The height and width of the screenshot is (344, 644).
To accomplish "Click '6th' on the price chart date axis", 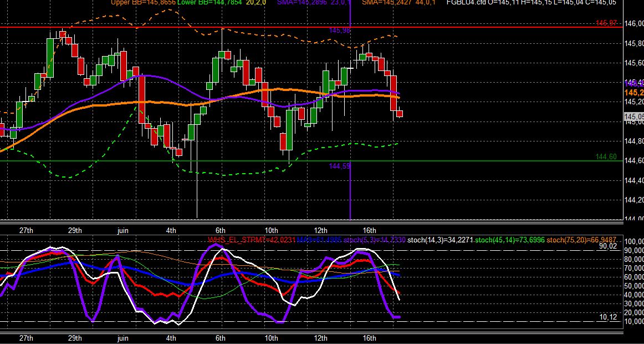I will pyautogui.click(x=221, y=231).
